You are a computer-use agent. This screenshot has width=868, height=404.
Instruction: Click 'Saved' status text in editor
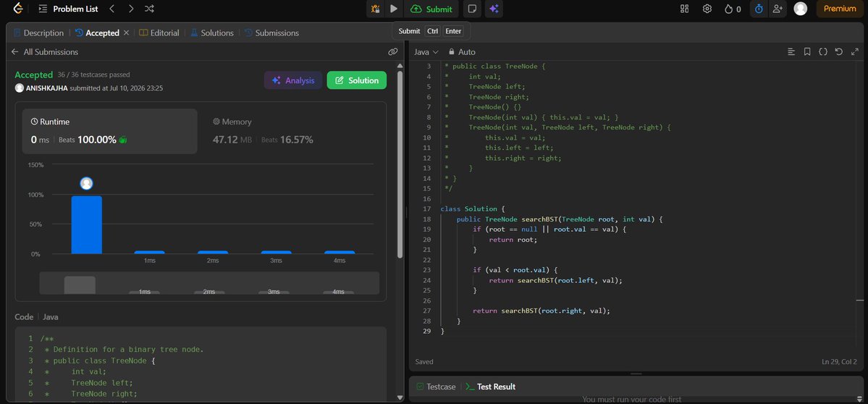click(424, 362)
